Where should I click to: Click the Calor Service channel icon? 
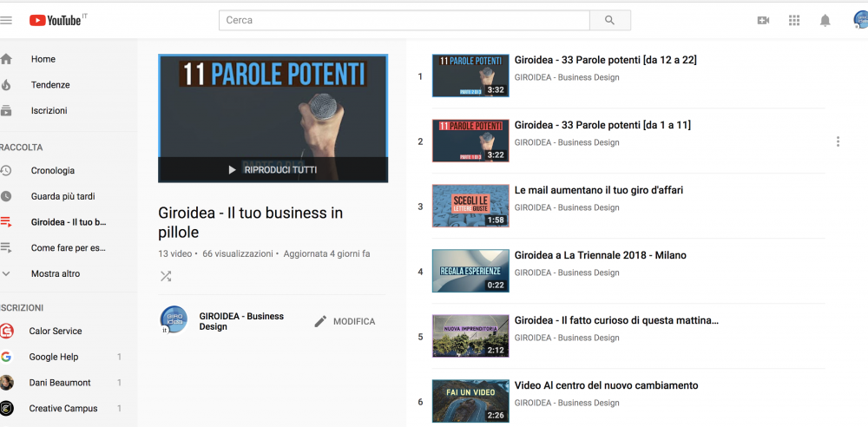pos(7,332)
